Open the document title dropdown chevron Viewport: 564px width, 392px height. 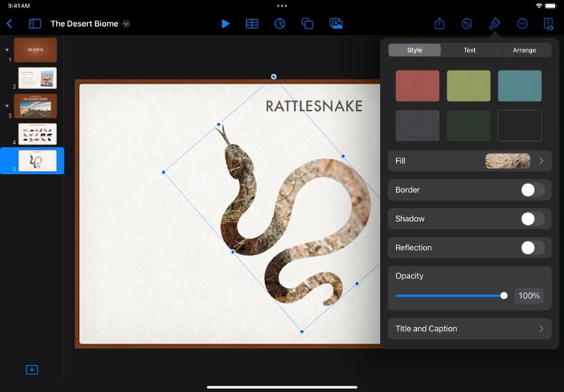126,24
